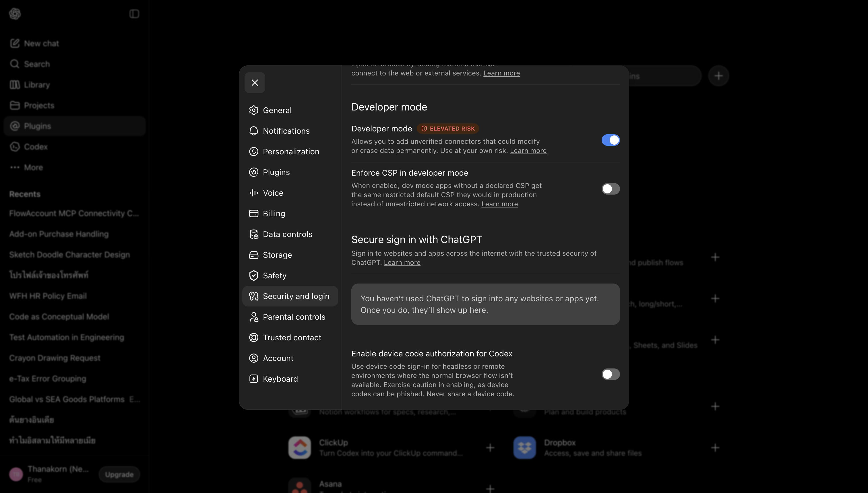Click the Security and login key icon

point(254,296)
